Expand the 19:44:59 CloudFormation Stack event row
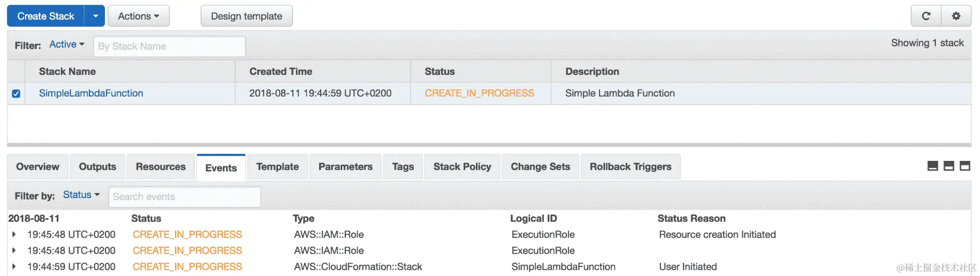This screenshot has height=276, width=980. click(x=14, y=266)
